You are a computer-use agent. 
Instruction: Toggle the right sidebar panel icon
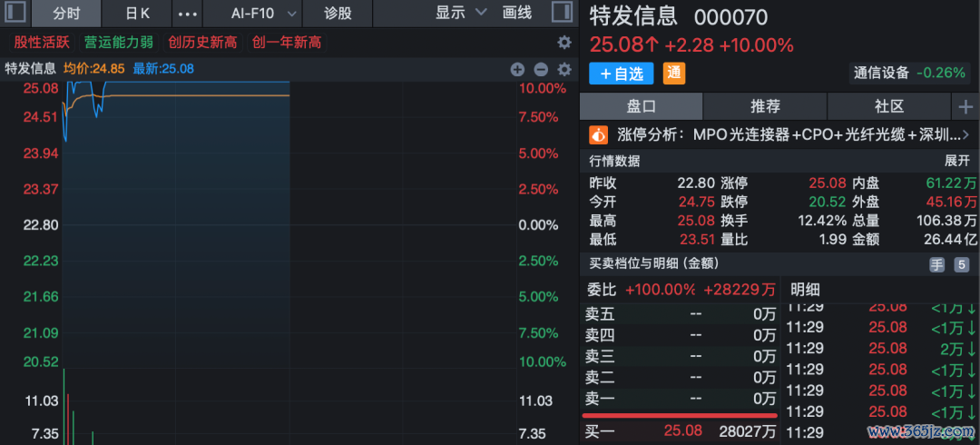point(562,13)
